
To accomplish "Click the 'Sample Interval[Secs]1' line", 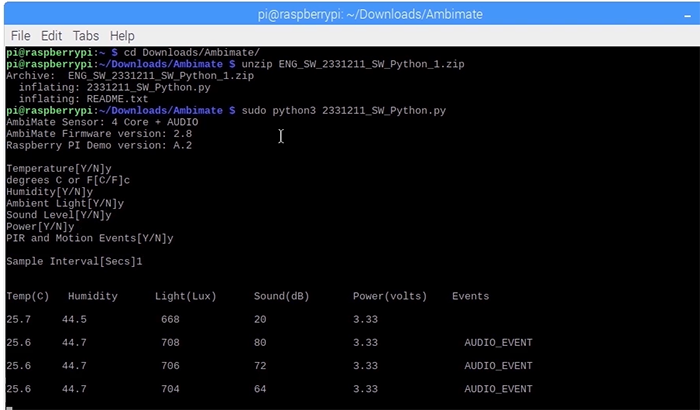I will pyautogui.click(x=75, y=261).
